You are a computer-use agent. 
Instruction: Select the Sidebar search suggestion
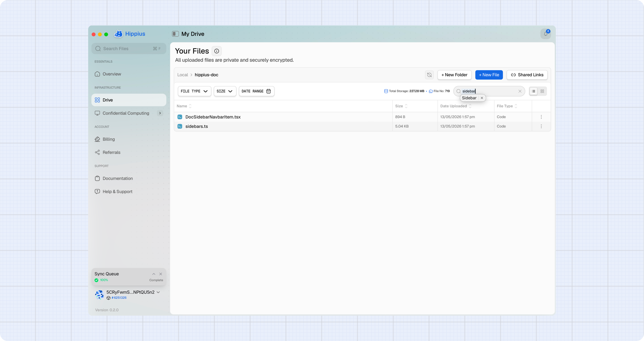tap(469, 98)
